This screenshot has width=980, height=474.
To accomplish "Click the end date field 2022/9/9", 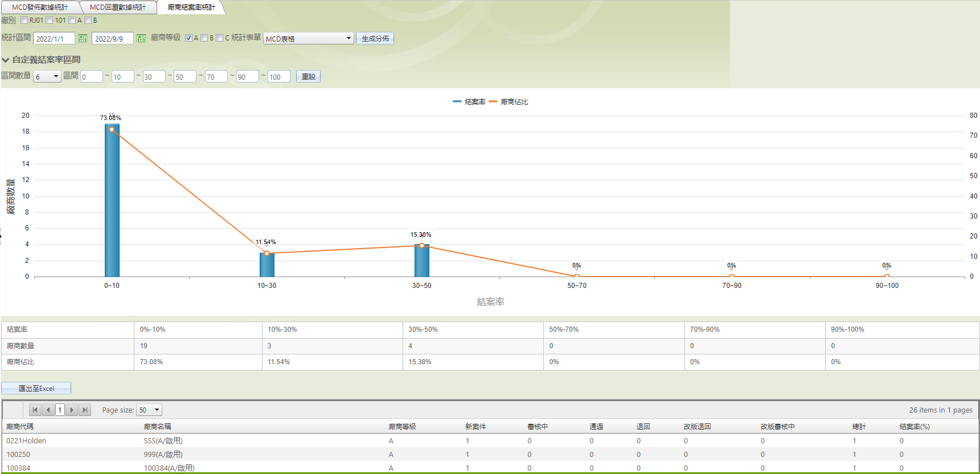I will pyautogui.click(x=113, y=38).
